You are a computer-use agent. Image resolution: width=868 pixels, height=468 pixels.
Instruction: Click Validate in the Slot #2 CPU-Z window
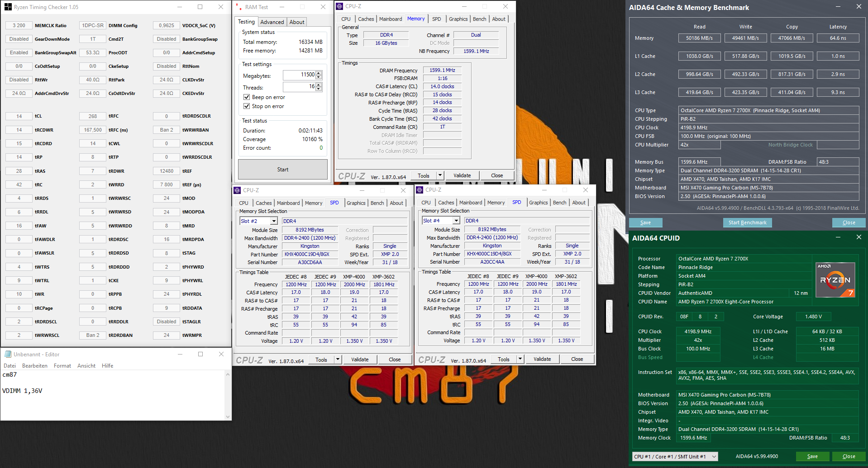pyautogui.click(x=360, y=359)
